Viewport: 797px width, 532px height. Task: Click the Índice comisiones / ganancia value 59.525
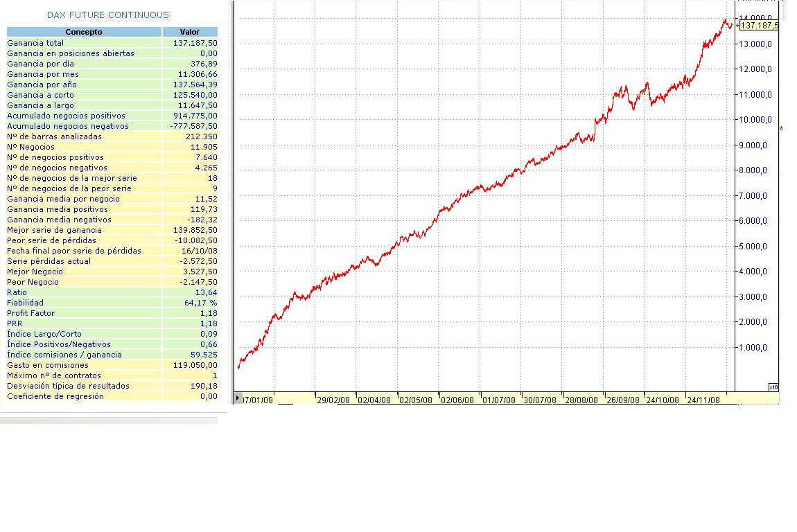pyautogui.click(x=204, y=355)
